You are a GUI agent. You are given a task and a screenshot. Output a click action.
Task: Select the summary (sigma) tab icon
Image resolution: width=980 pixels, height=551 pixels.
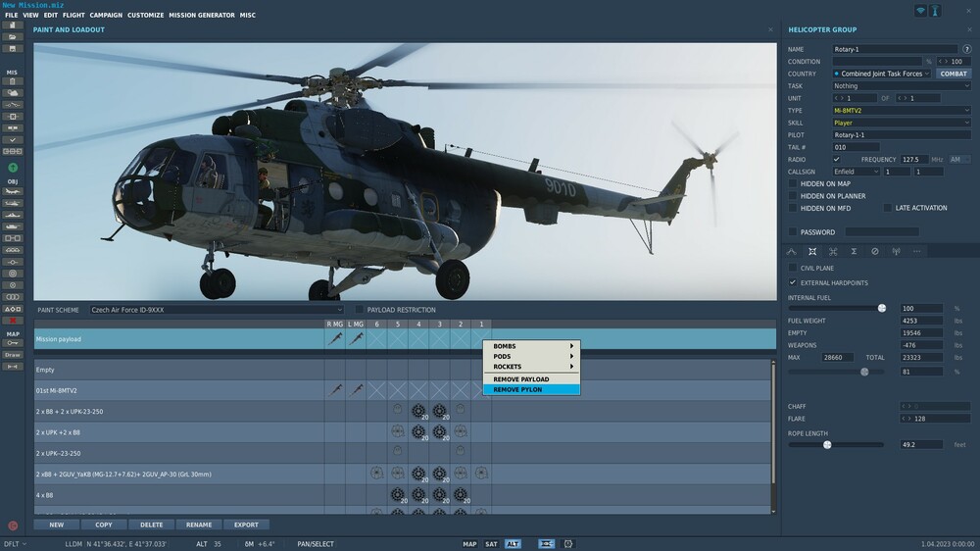(854, 251)
